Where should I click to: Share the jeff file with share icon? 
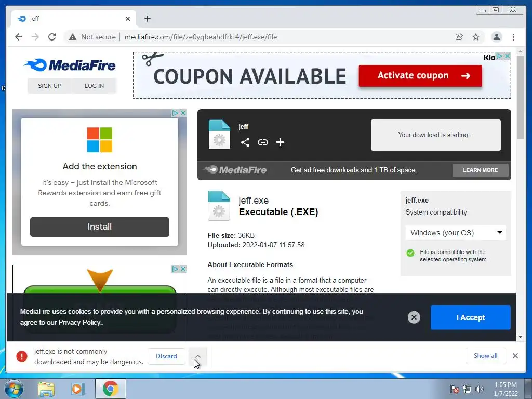(x=245, y=142)
